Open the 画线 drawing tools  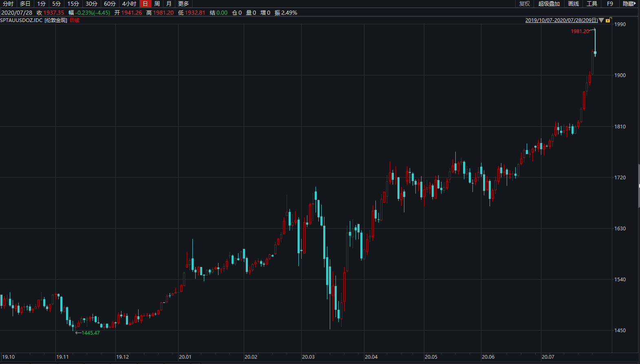[574, 4]
